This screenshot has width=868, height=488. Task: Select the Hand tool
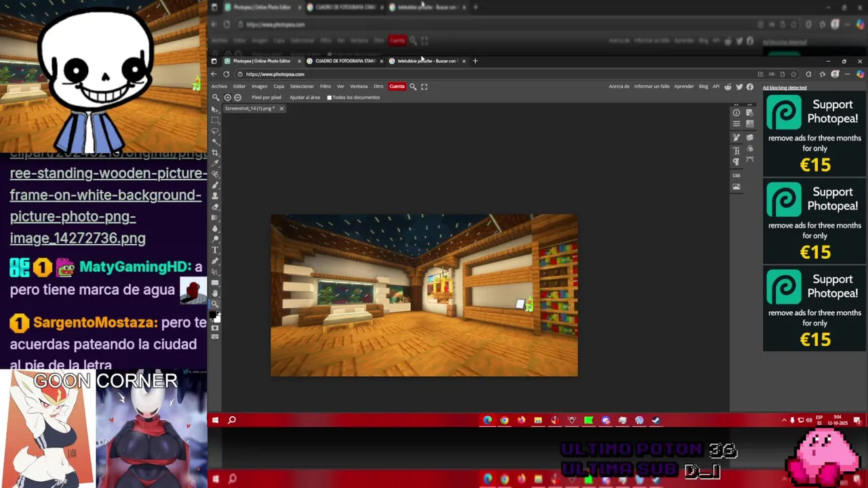[215, 293]
